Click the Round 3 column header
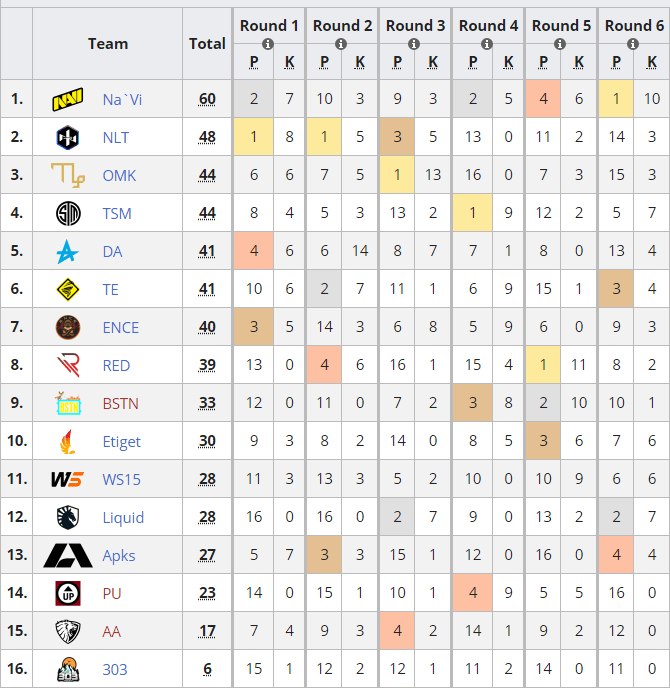This screenshot has width=670, height=692. click(415, 26)
